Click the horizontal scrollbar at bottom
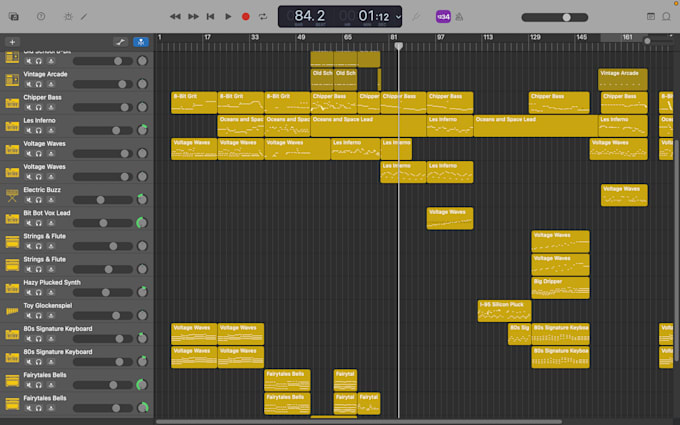 [x=359, y=422]
